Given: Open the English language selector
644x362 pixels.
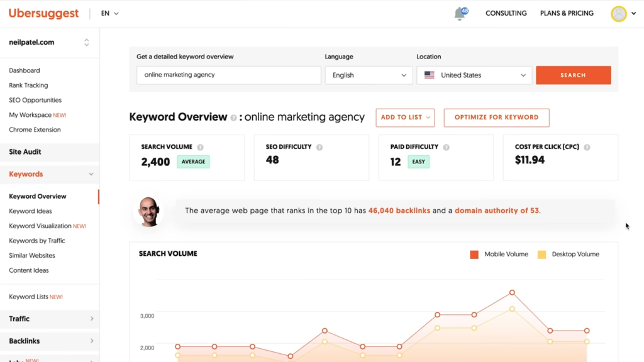Looking at the screenshot, I should [x=369, y=75].
